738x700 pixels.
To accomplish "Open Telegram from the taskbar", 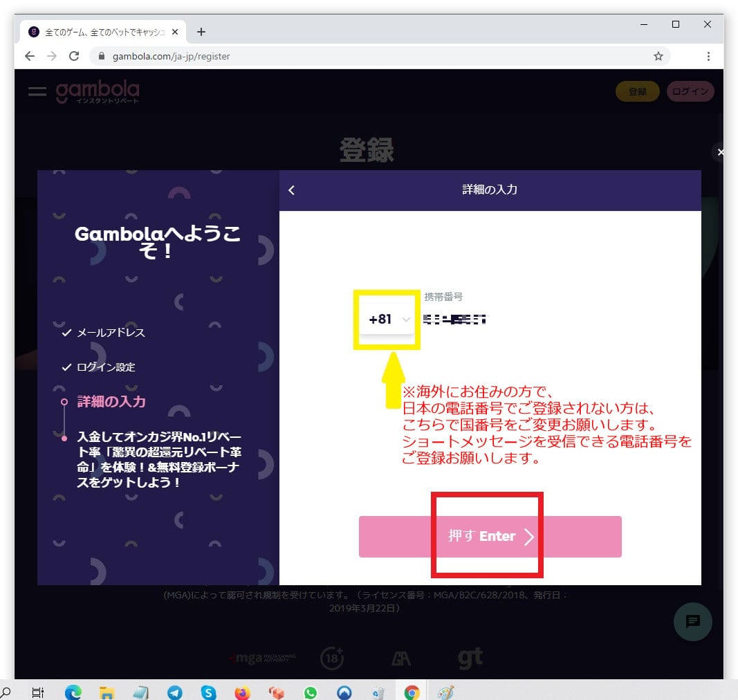I will [x=174, y=692].
